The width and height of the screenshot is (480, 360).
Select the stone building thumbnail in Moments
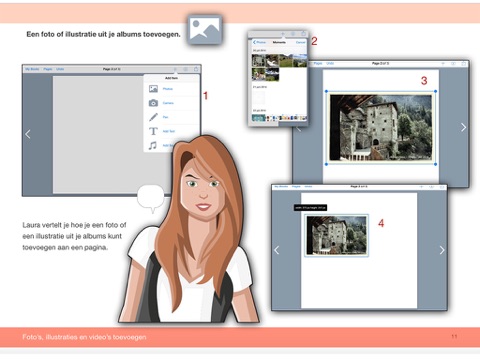[x=258, y=61]
